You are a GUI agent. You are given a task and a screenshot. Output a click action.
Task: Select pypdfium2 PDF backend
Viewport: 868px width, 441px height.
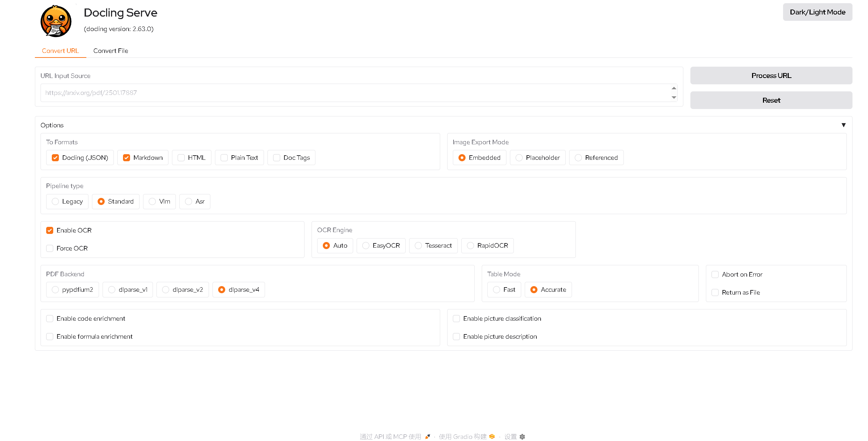click(55, 290)
